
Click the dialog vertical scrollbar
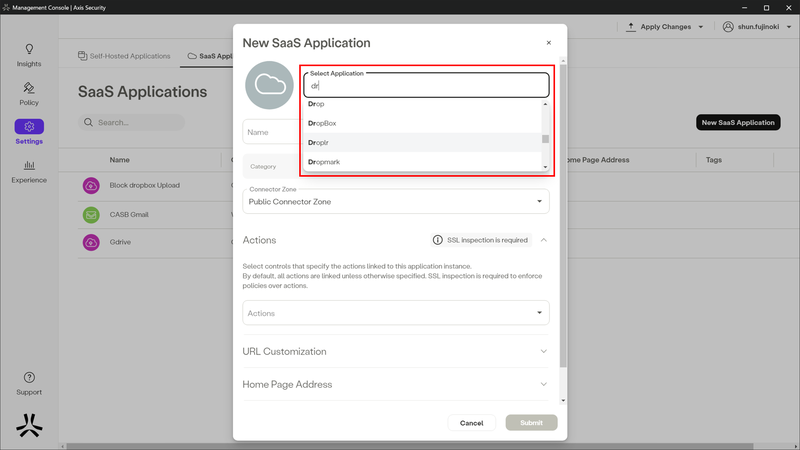(563, 215)
